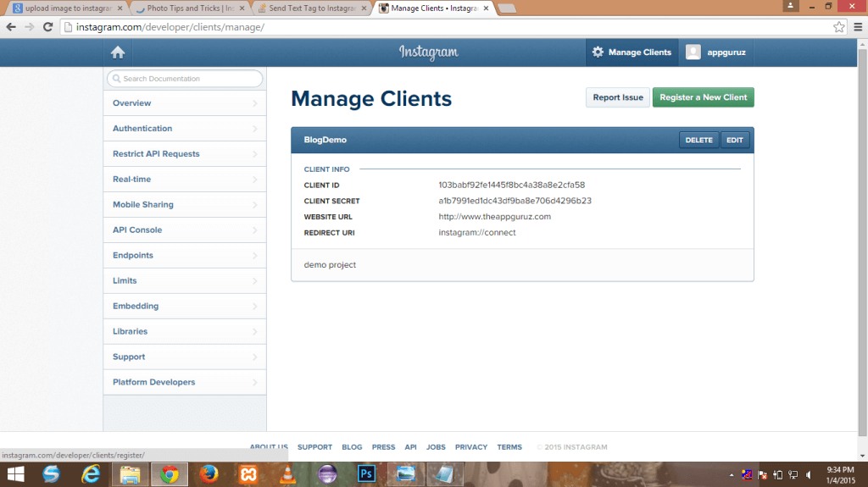This screenshot has height=487, width=868.
Task: Open API footer link
Action: (x=410, y=447)
